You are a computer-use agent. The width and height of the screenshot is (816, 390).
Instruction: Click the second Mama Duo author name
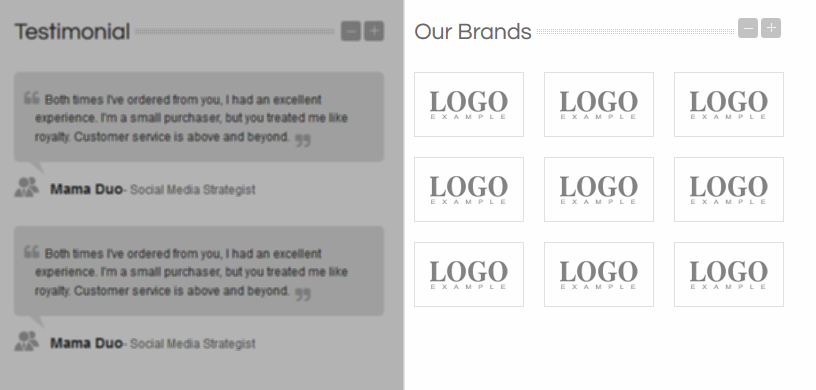[86, 344]
